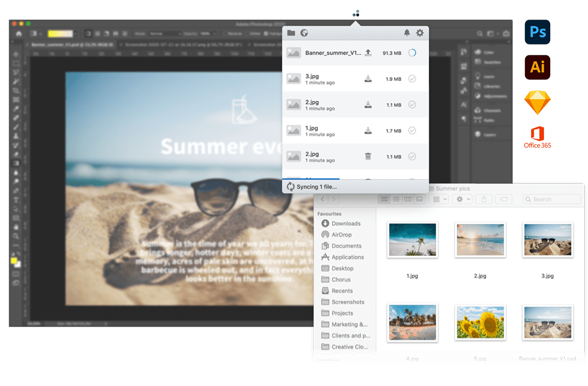Click the Finder Search field
The image size is (588, 386).
pyautogui.click(x=552, y=199)
